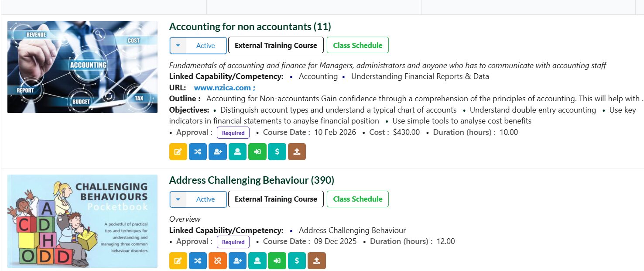Click the green sign-in arrow icon for Accounting course
Screen dimensions: 644x271
point(257,152)
